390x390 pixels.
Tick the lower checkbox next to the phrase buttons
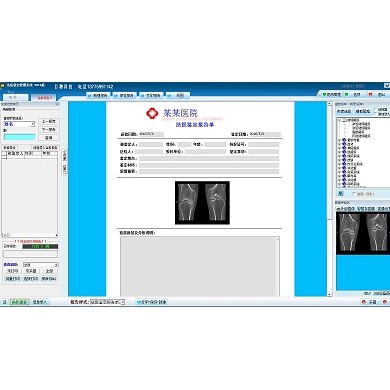click(376, 114)
